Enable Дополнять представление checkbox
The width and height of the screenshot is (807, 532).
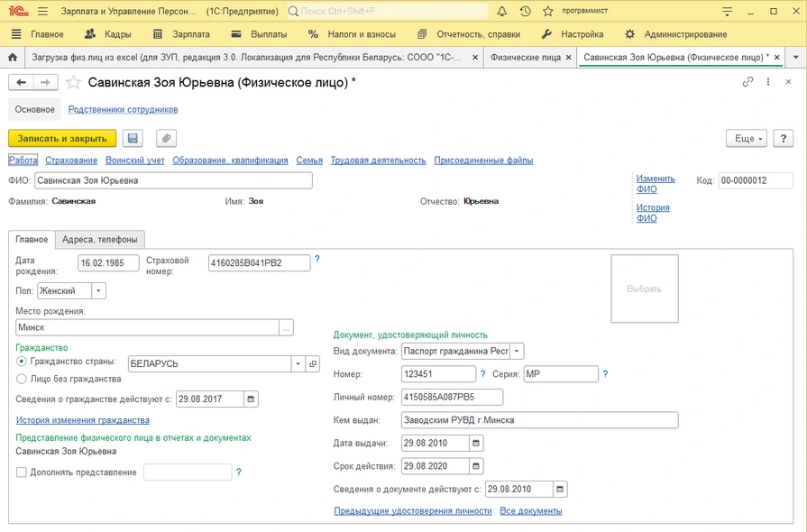pyautogui.click(x=22, y=472)
